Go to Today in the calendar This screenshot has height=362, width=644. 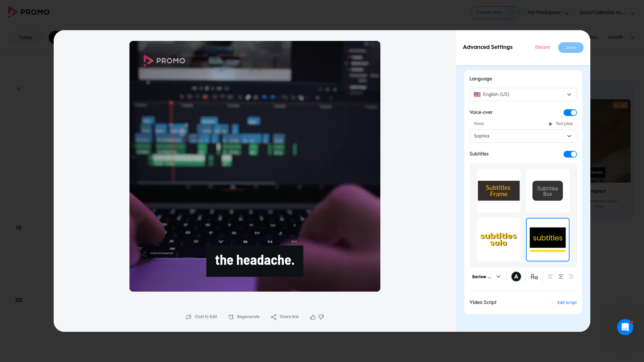(x=25, y=38)
